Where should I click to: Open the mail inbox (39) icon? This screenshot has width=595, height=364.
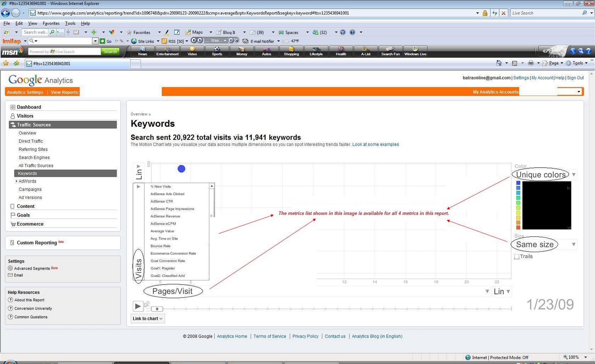coord(257,32)
